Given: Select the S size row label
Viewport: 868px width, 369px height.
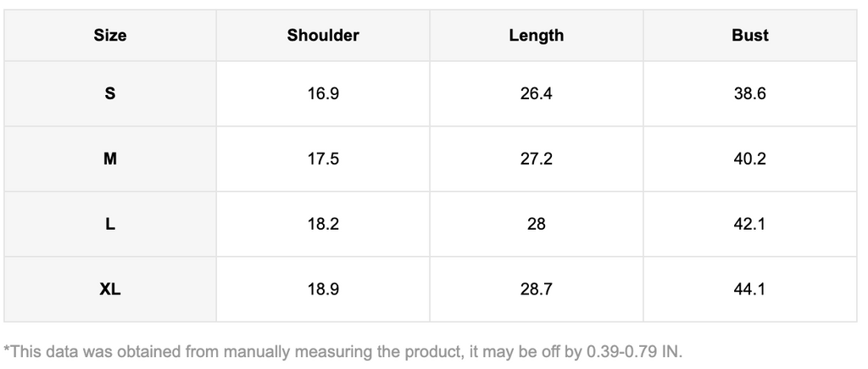Looking at the screenshot, I should (x=110, y=93).
